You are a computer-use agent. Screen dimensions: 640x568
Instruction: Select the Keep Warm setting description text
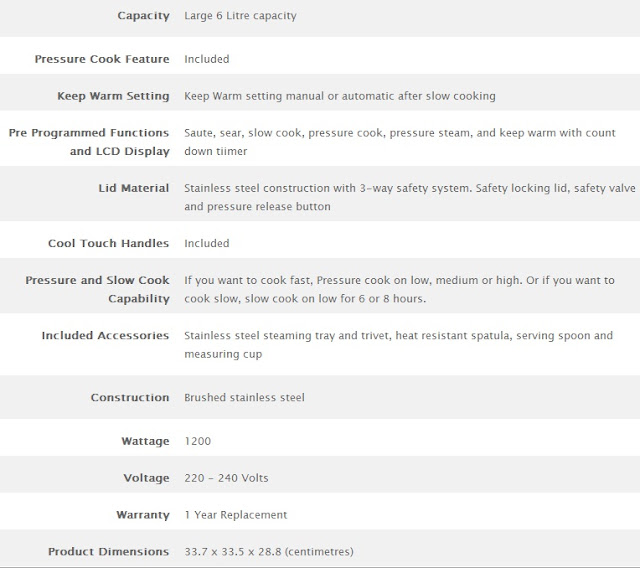(x=340, y=96)
